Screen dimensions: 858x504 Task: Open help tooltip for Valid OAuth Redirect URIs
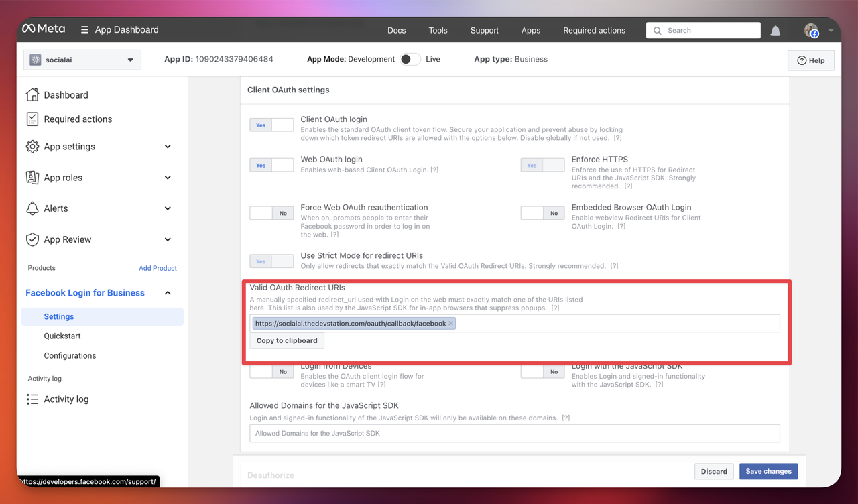tap(555, 308)
